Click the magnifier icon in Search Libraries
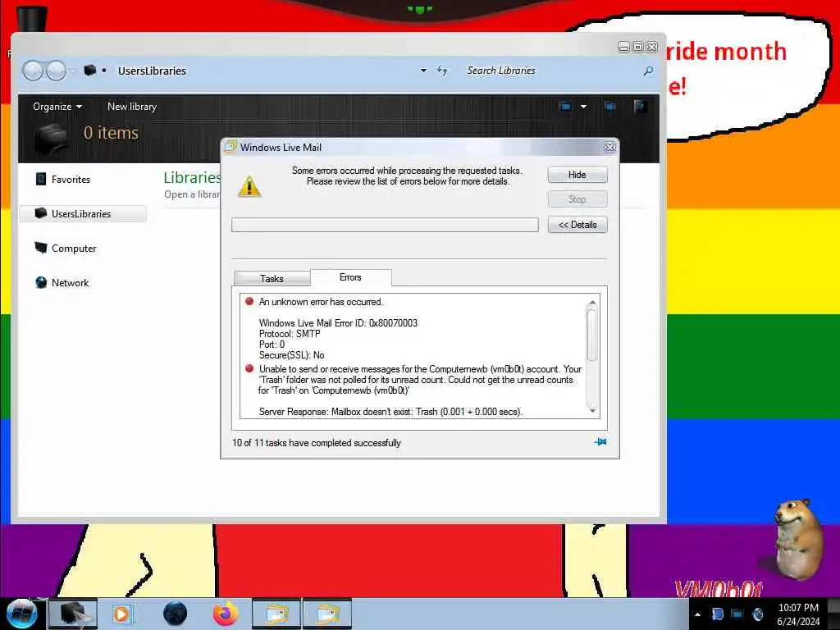The image size is (840, 630). [x=648, y=71]
